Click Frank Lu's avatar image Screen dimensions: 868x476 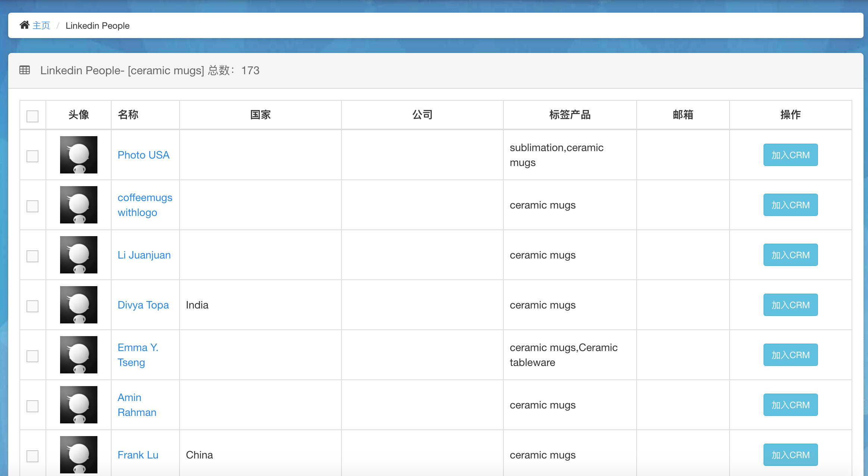tap(78, 454)
